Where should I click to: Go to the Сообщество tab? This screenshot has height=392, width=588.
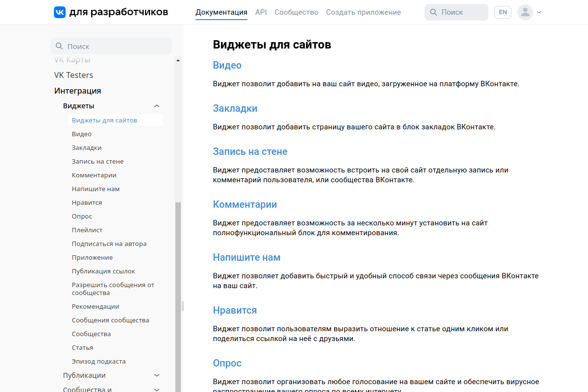coord(296,12)
